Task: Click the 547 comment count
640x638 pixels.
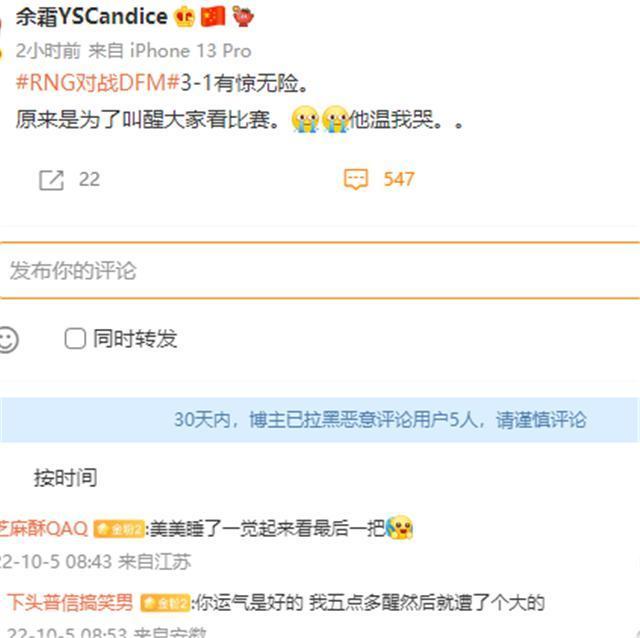Action: [399, 179]
